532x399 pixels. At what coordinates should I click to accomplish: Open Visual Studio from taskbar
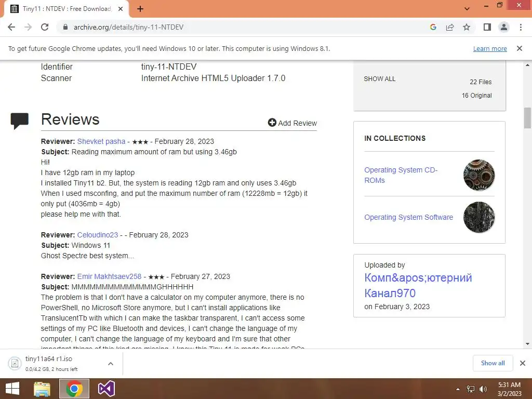click(106, 389)
